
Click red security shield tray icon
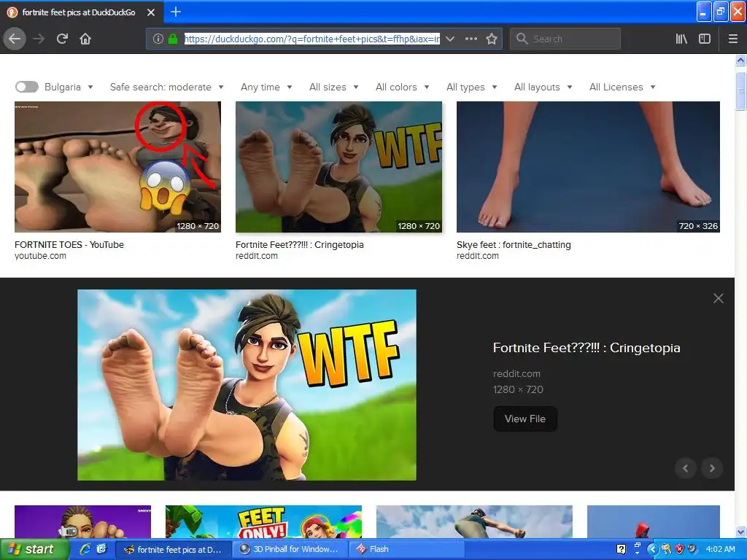click(679, 549)
